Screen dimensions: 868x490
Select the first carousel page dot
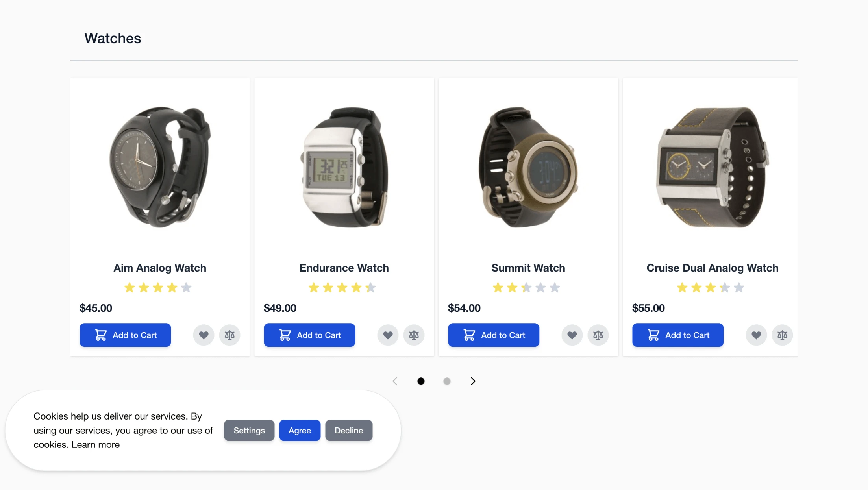click(x=421, y=381)
